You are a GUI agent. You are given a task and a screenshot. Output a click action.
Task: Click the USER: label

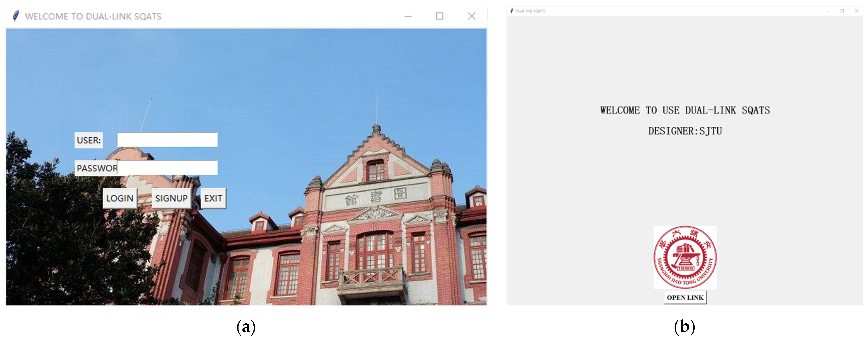coord(89,140)
